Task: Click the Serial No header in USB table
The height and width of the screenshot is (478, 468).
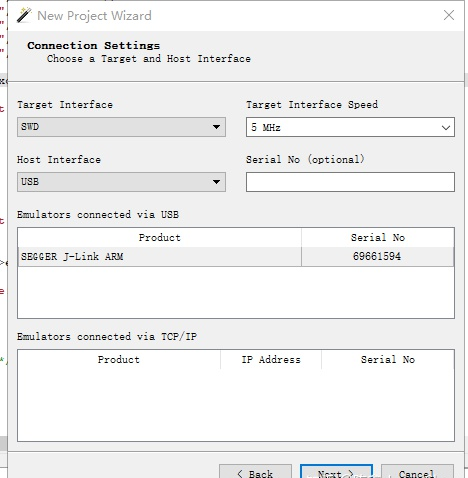Action: pos(378,238)
